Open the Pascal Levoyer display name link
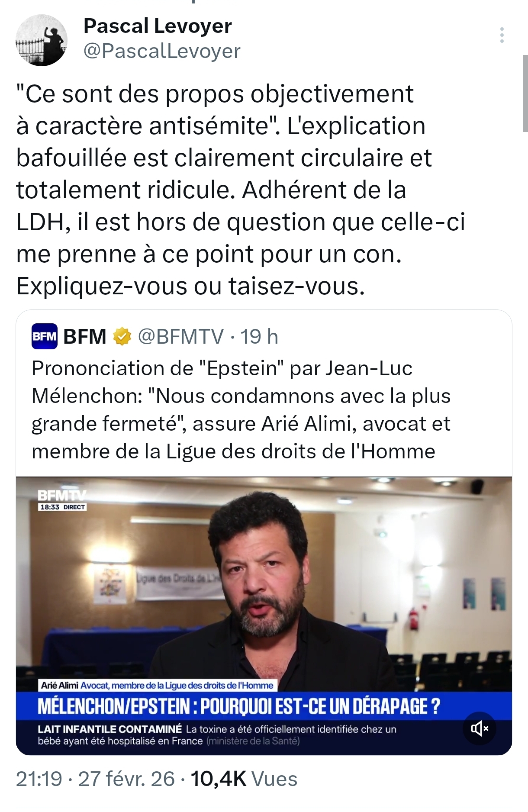Screen dimensions: 528x812 coord(158,26)
